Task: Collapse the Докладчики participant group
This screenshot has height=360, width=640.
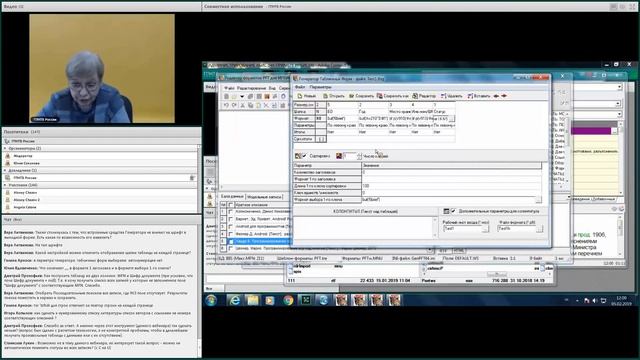Action: [5, 170]
